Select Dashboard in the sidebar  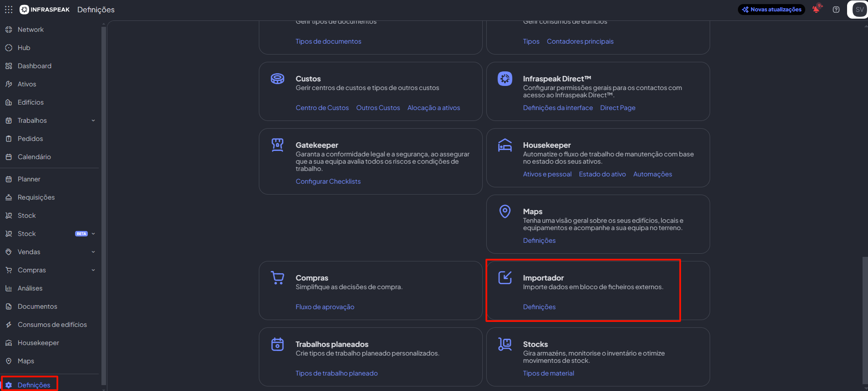(35, 66)
